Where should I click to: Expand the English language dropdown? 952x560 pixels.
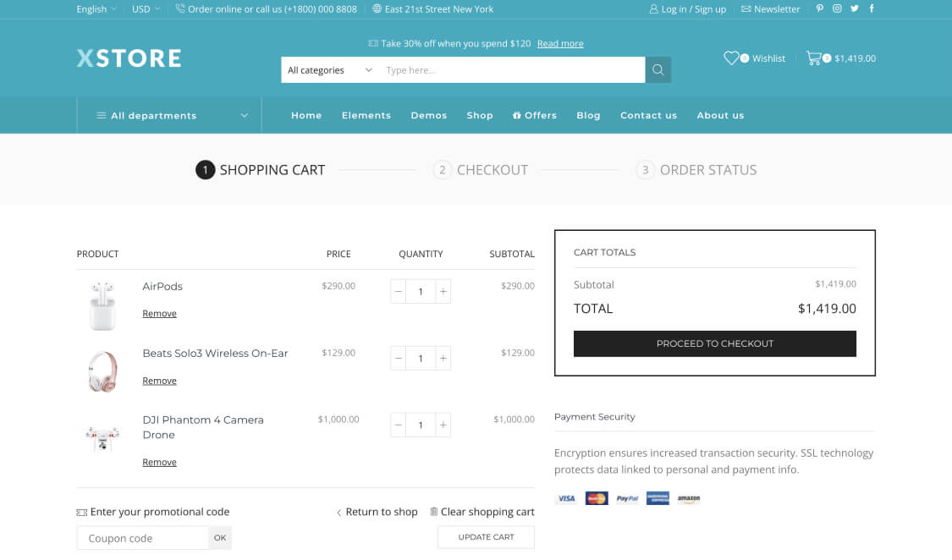coord(96,9)
